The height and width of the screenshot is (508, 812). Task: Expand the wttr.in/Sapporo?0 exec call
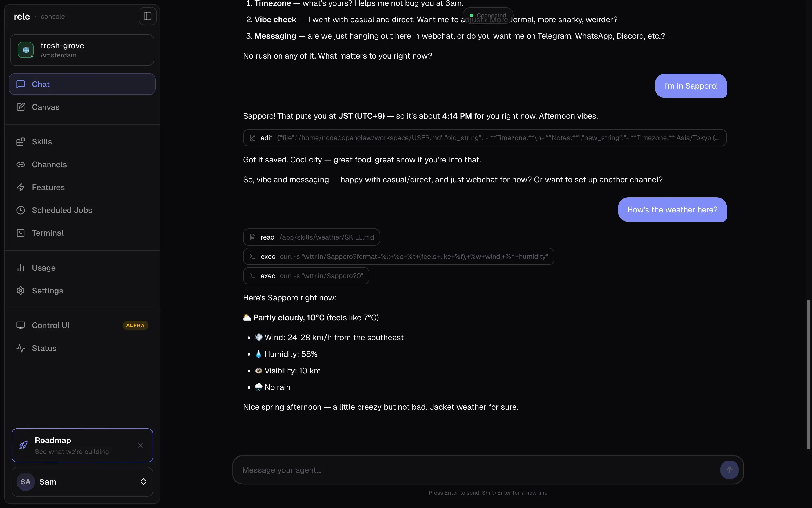[x=306, y=276]
